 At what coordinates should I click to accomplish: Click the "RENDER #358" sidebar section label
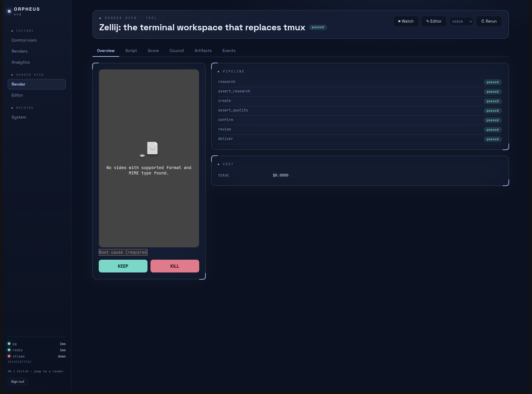pos(30,75)
